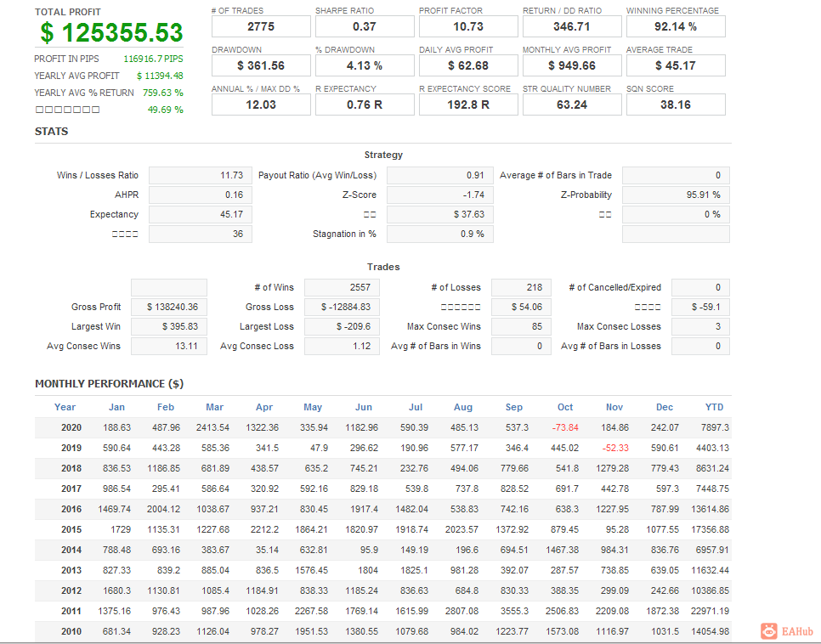The image size is (821, 644).
Task: Click the red -52.33 cell for Nov 2019
Action: (x=615, y=449)
